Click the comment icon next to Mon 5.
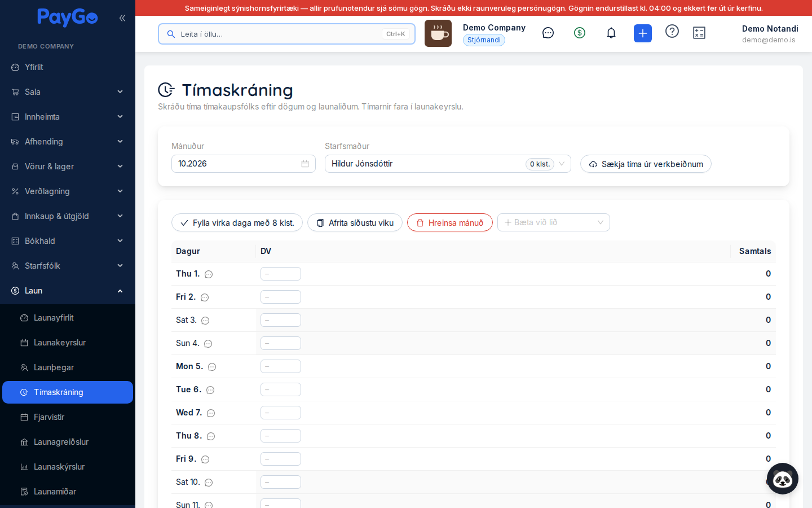The height and width of the screenshot is (508, 812). (x=212, y=367)
